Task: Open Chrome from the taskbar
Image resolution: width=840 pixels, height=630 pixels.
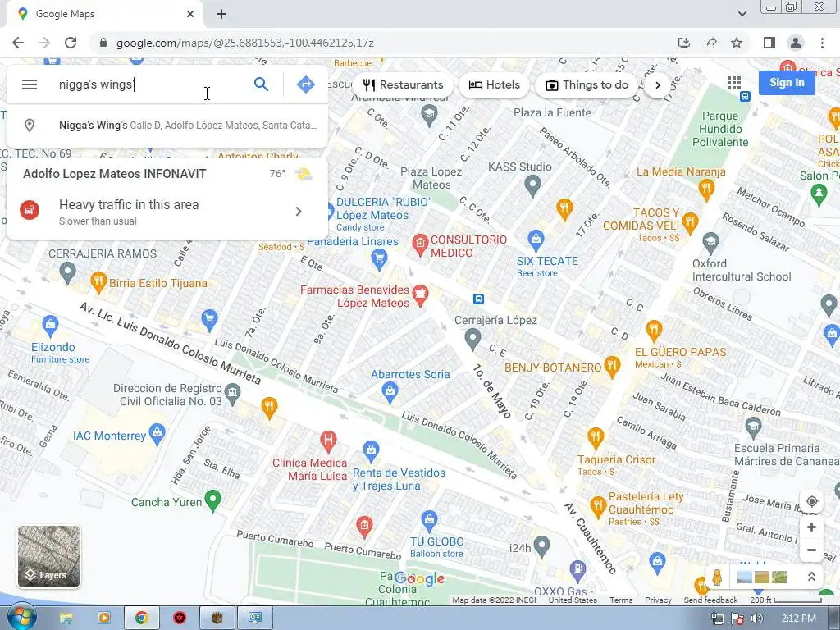Action: click(141, 618)
